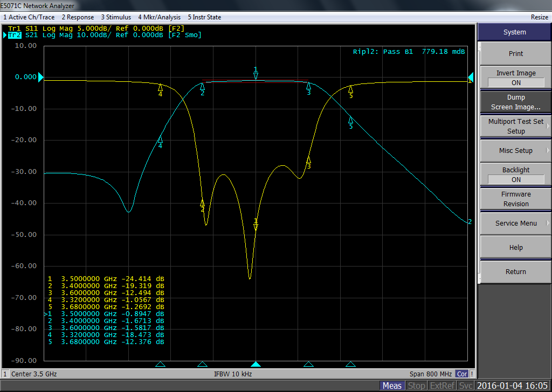Expand the Misc Setup submenu

tap(515, 151)
